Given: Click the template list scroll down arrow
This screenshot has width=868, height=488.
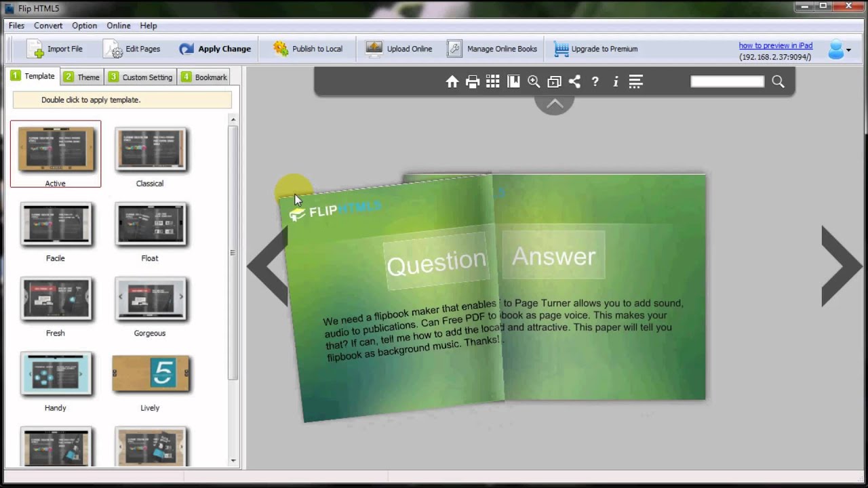Looking at the screenshot, I should (233, 461).
